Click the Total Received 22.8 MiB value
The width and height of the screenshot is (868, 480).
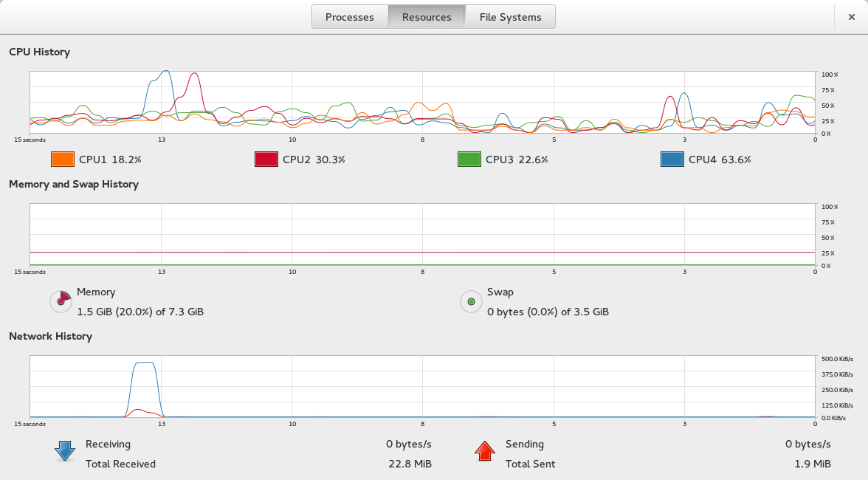click(x=410, y=464)
